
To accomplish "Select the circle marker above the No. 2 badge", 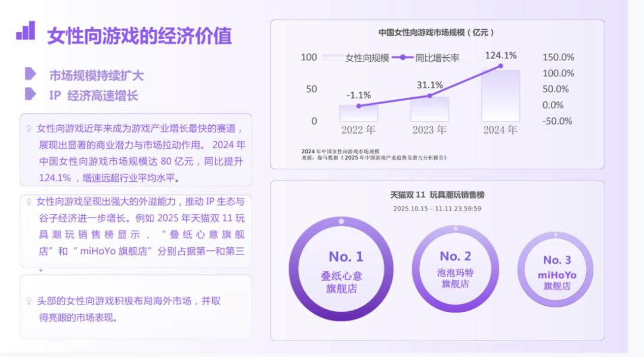I will pos(456,229).
